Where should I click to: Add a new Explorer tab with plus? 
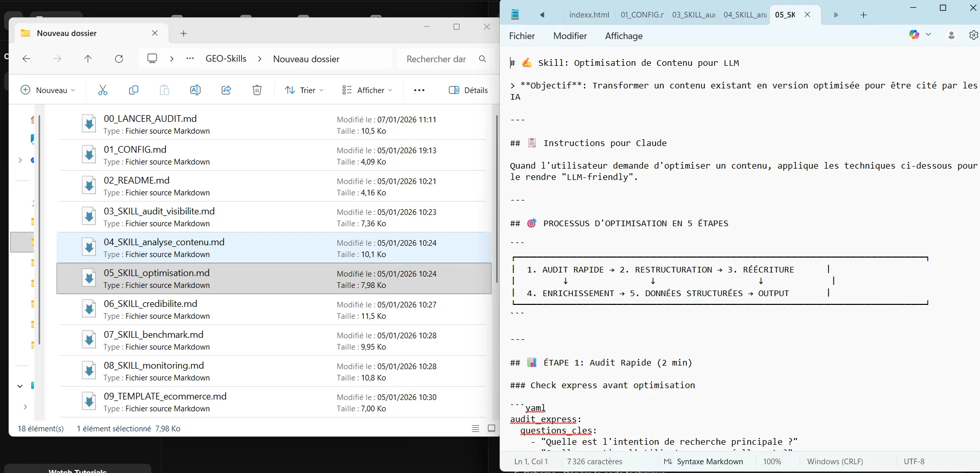(x=184, y=33)
